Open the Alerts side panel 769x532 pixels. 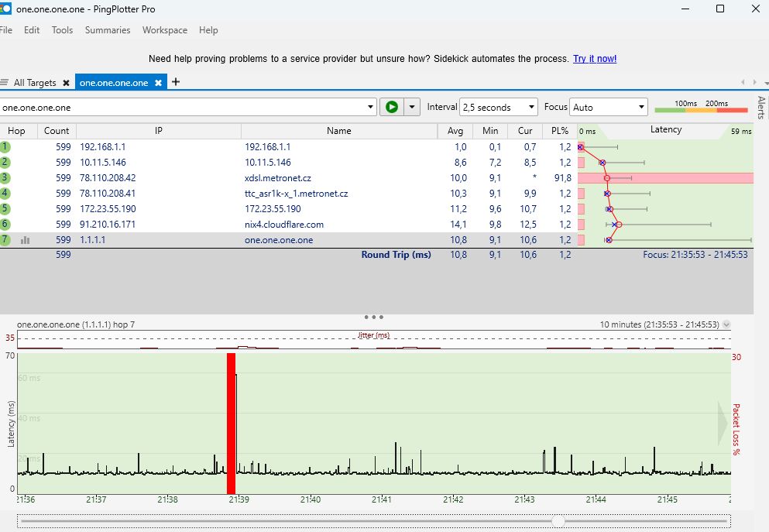(760, 108)
